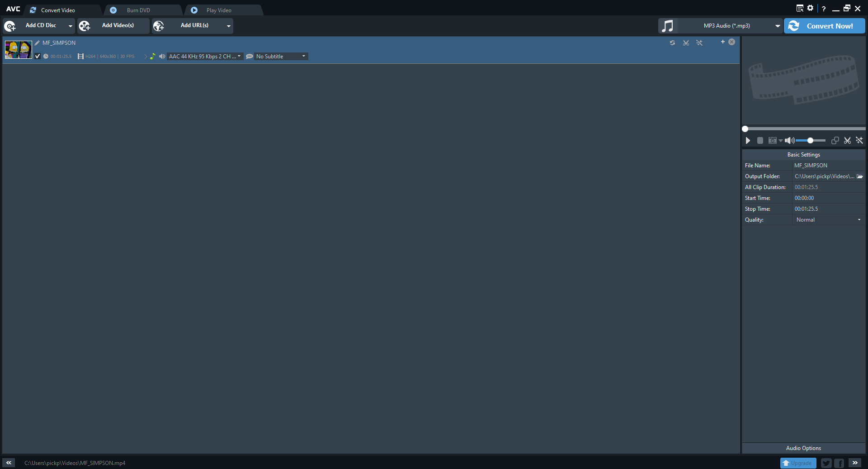
Task: Open the trim scissors in the preview panel
Action: tap(847, 140)
